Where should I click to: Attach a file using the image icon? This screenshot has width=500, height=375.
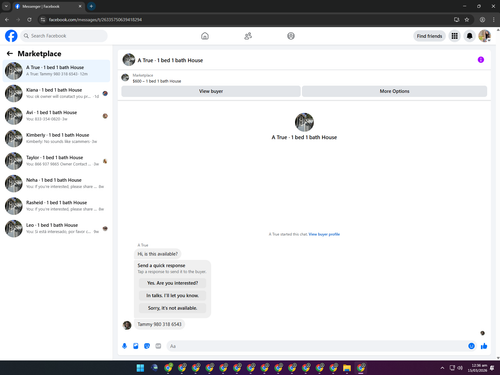[x=136, y=346]
